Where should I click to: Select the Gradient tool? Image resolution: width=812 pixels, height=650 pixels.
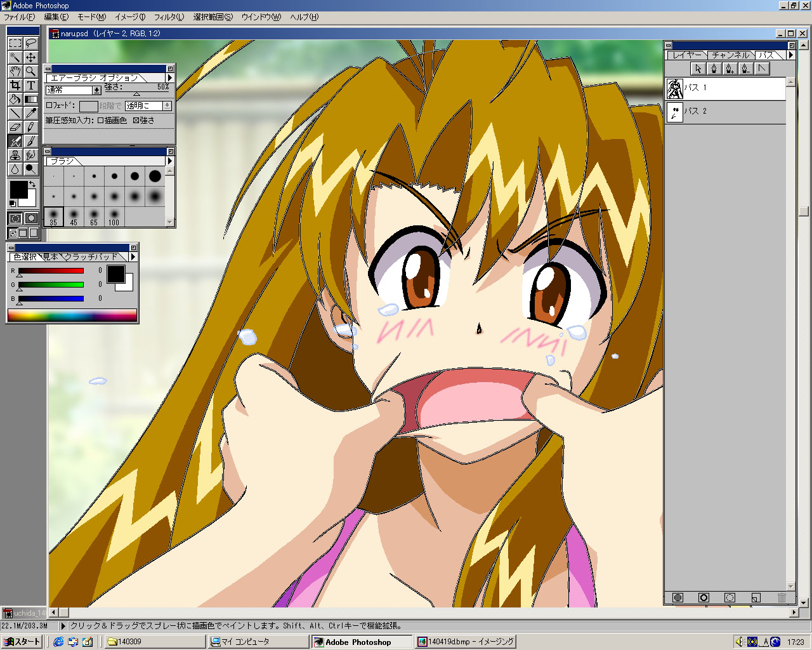[x=30, y=99]
